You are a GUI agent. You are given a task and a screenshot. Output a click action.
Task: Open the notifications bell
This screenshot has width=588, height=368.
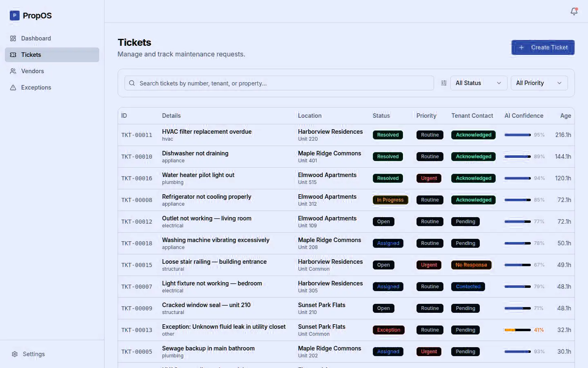tap(574, 11)
